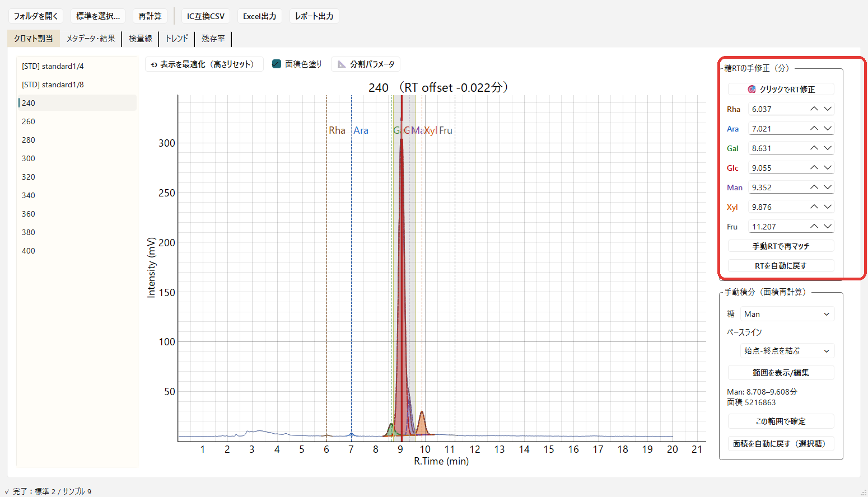Click the フォルダを開く button
The height and width of the screenshot is (497, 868).
36,16
